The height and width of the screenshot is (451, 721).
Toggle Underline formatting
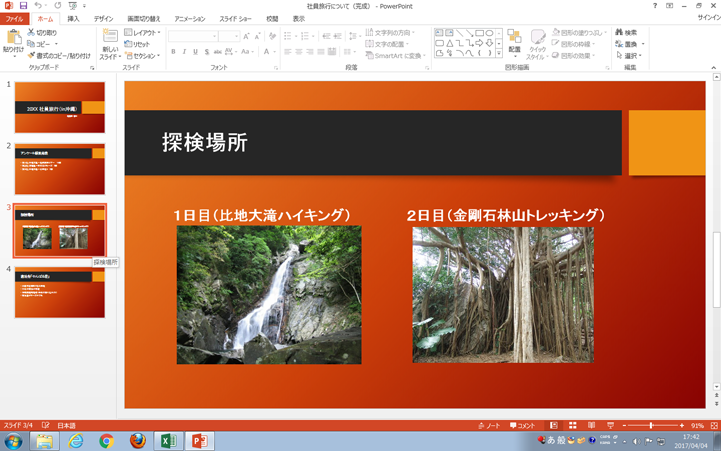(x=195, y=52)
